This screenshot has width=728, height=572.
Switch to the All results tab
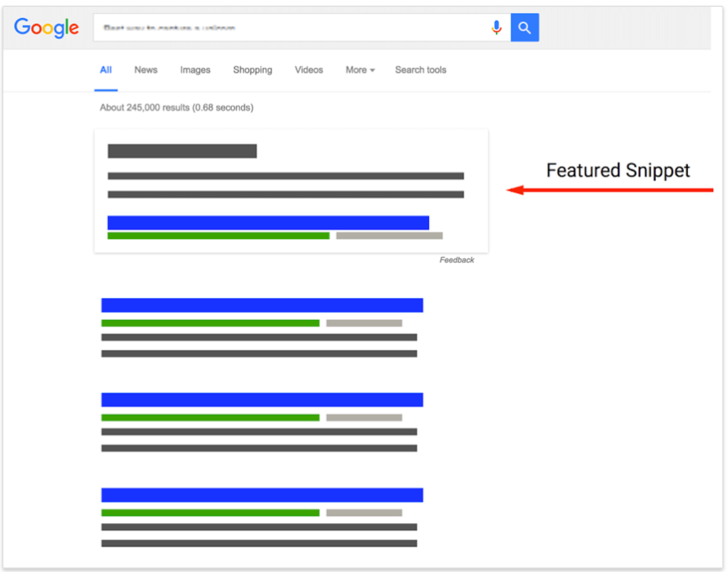point(105,70)
